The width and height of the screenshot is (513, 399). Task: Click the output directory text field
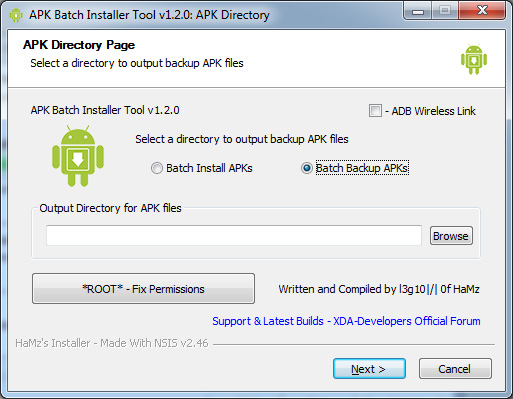point(234,235)
